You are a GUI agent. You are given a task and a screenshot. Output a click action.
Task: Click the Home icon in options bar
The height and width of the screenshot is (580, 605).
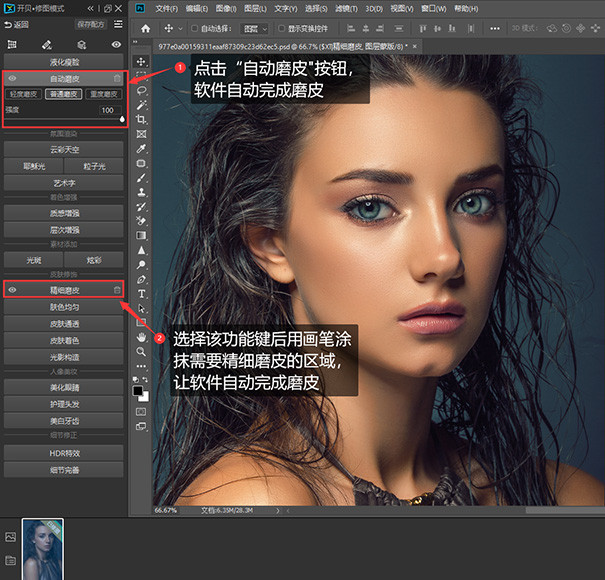(146, 28)
